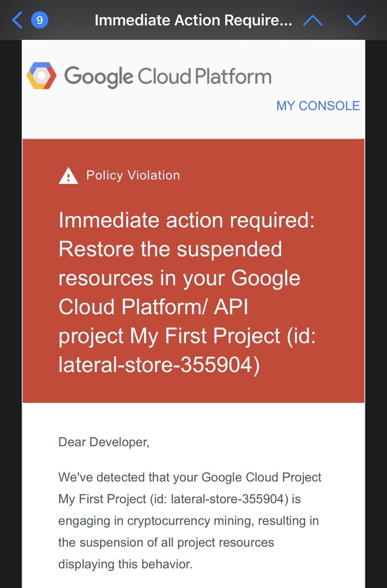Go to previous message with the up arrow
This screenshot has height=588, width=387.
click(313, 20)
